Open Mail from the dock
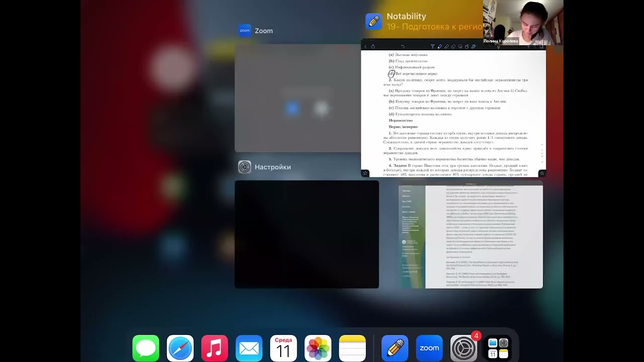 pyautogui.click(x=249, y=348)
